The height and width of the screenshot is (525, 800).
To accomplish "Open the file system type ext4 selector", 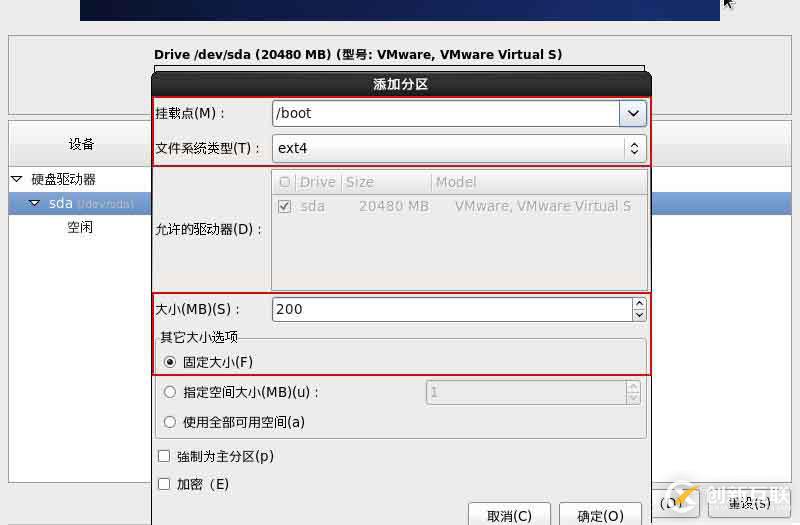I will [459, 148].
